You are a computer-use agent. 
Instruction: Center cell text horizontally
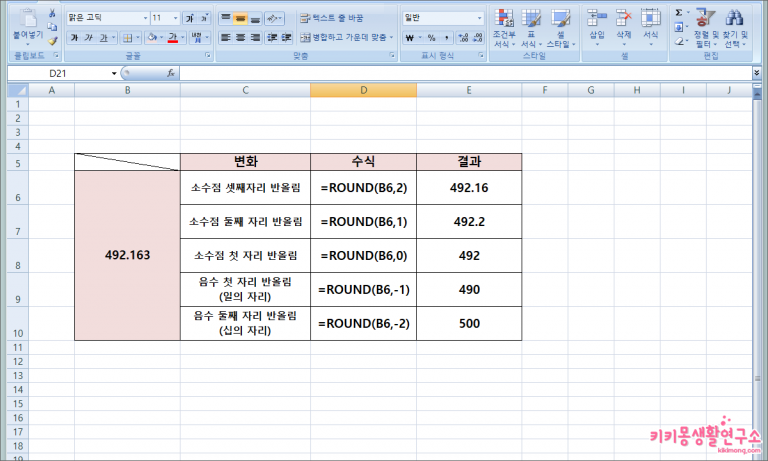[240, 38]
